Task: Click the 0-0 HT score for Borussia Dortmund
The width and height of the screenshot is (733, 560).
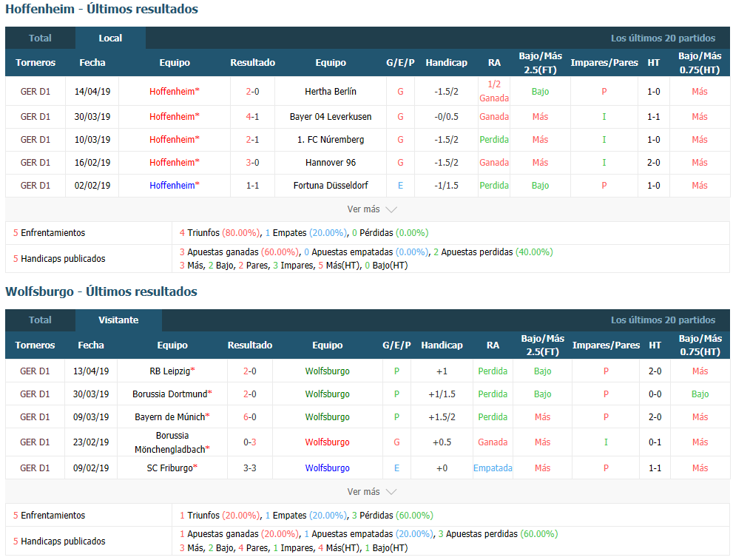Action: pos(655,394)
